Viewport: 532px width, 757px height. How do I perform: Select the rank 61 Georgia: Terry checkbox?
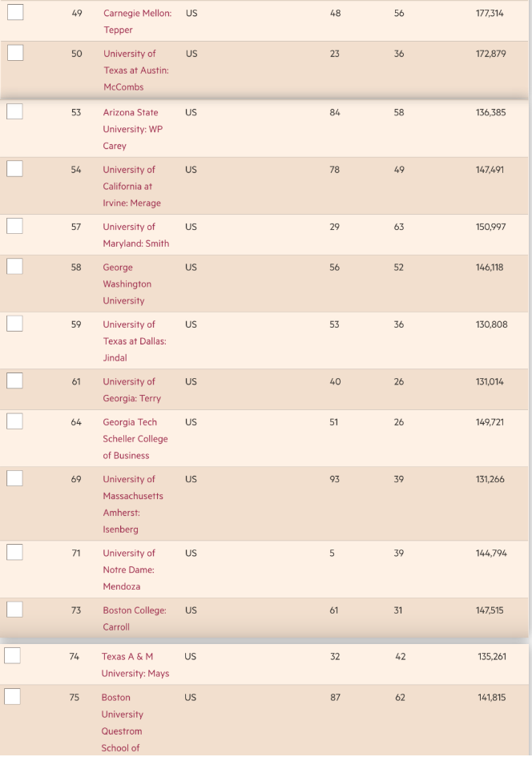click(14, 381)
